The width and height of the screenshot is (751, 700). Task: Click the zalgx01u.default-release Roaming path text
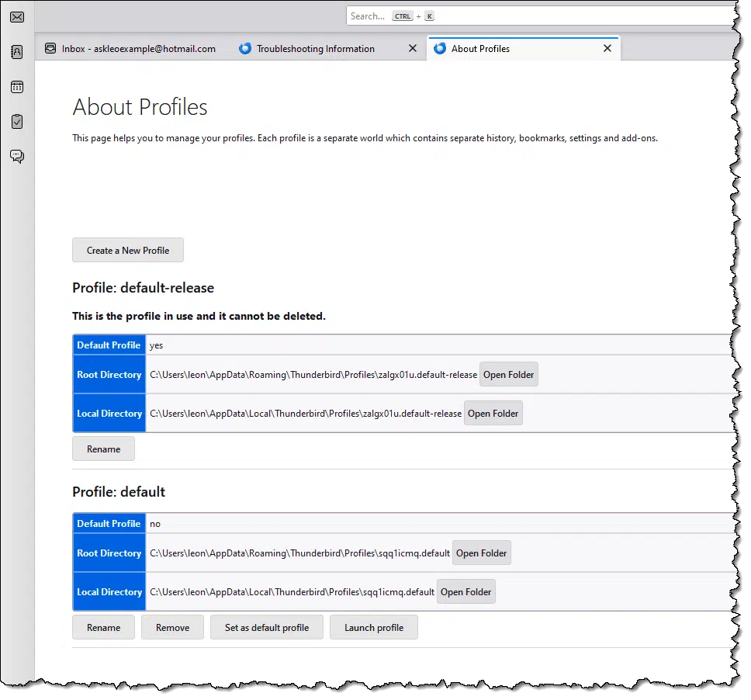(313, 375)
